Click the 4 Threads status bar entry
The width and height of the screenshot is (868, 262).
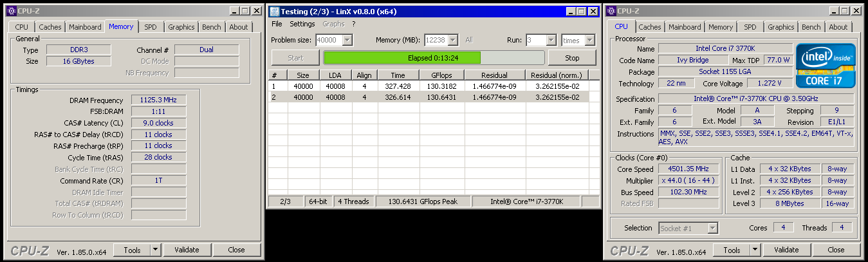click(x=353, y=201)
